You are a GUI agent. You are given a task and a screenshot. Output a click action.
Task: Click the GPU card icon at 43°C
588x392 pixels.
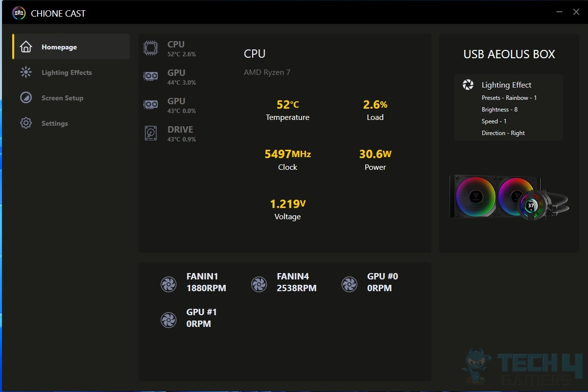click(151, 105)
